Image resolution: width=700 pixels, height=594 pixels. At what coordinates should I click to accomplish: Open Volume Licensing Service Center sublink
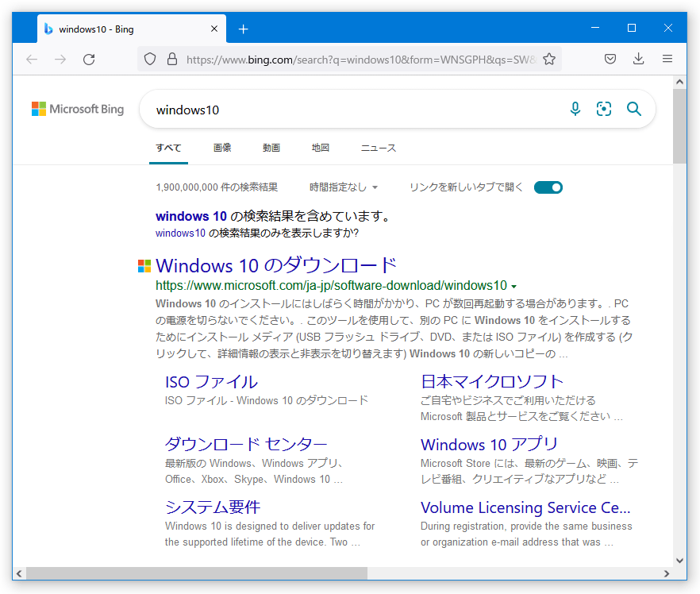pyautogui.click(x=525, y=507)
